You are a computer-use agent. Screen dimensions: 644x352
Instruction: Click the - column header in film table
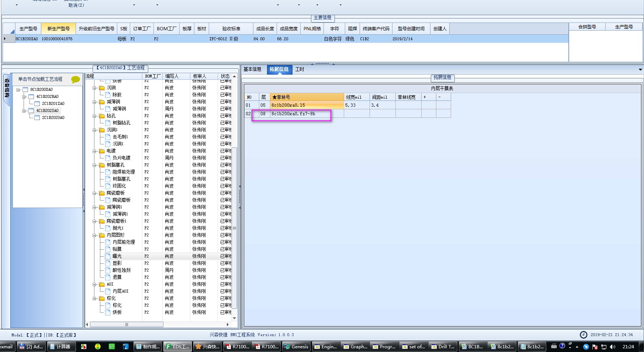click(443, 97)
